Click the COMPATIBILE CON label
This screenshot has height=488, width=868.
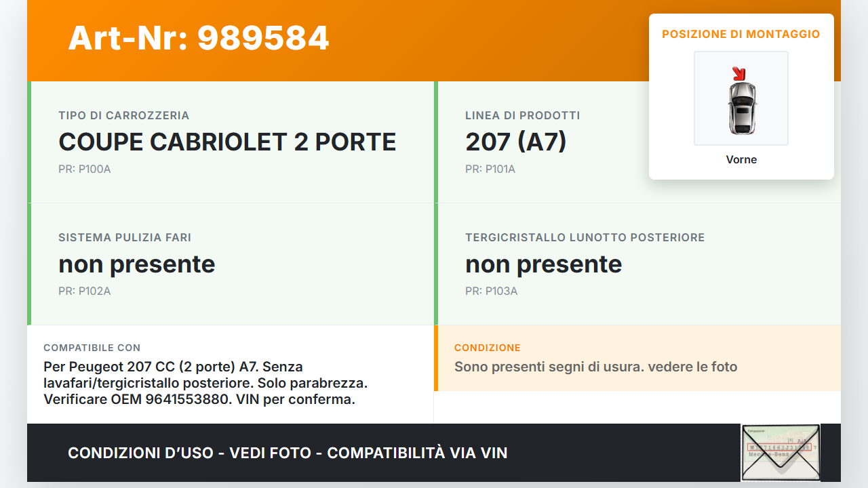pos(92,348)
